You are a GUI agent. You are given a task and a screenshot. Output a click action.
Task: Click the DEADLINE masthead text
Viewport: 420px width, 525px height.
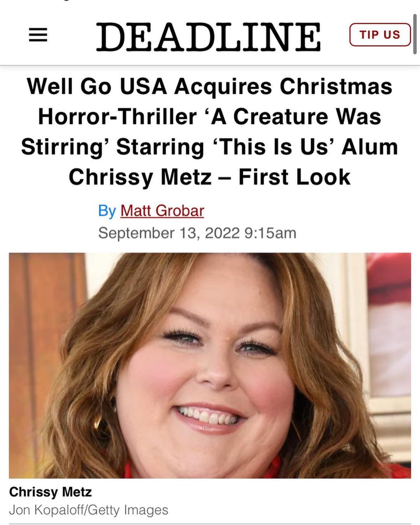208,37
